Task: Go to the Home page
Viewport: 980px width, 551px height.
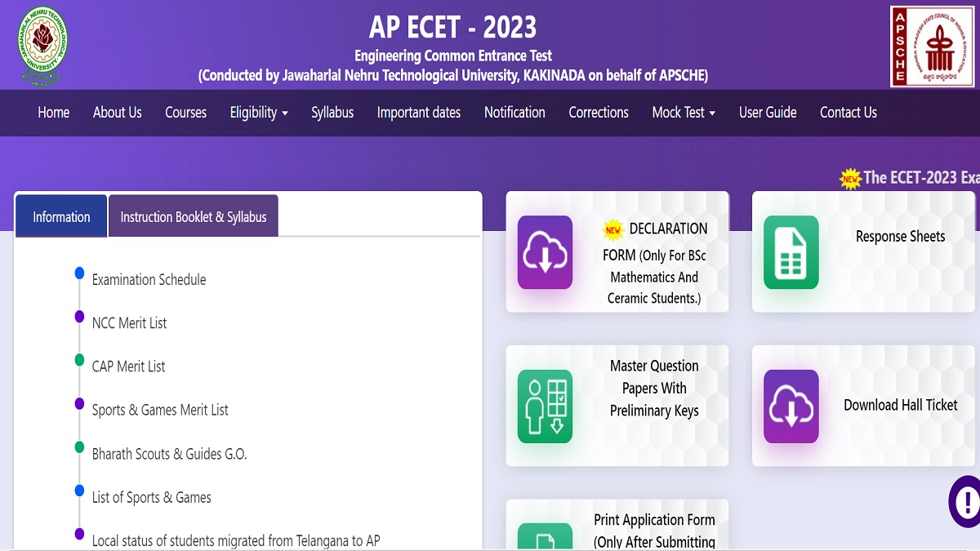Action: [x=54, y=113]
